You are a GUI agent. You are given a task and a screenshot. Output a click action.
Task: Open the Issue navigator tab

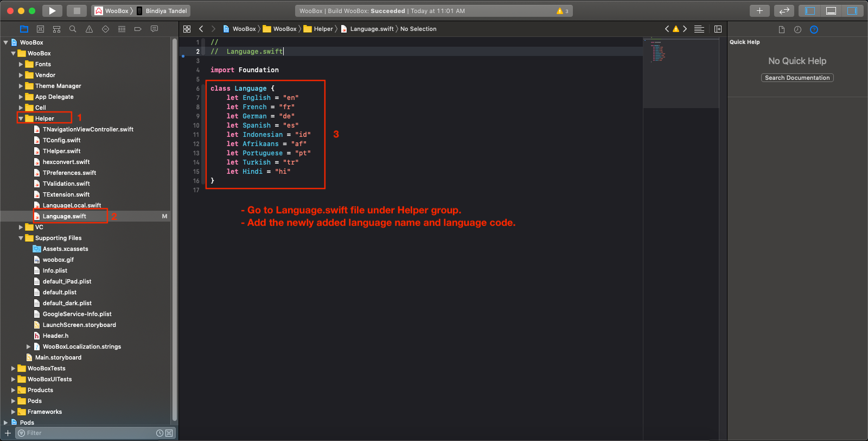[89, 29]
